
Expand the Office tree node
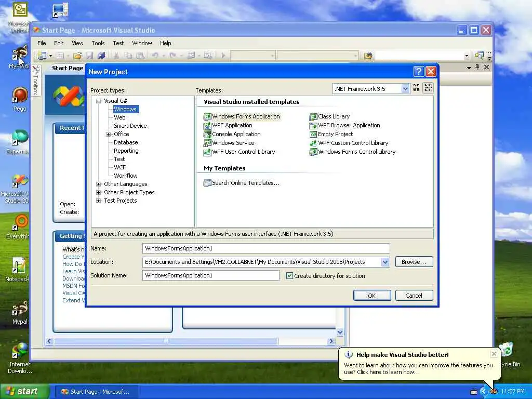click(x=108, y=135)
